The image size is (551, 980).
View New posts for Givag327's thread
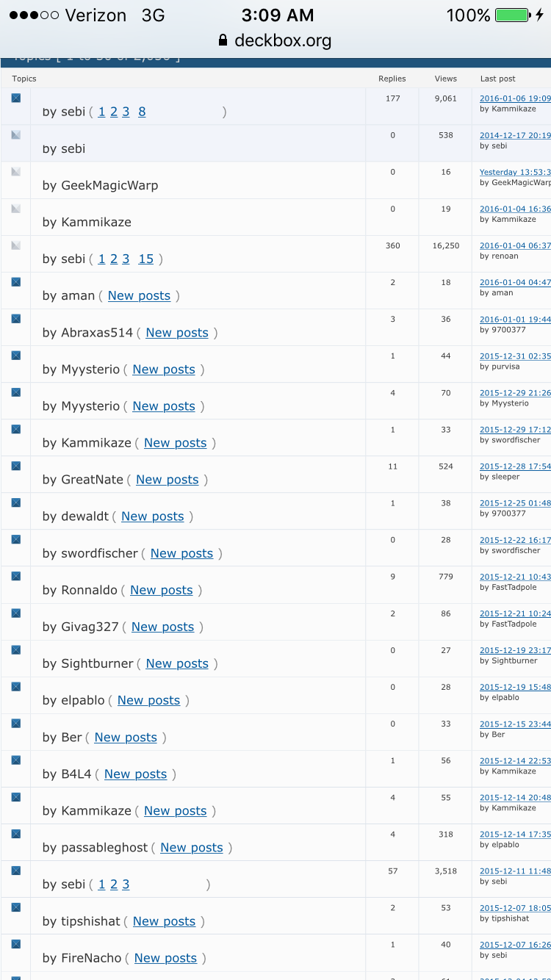(162, 627)
